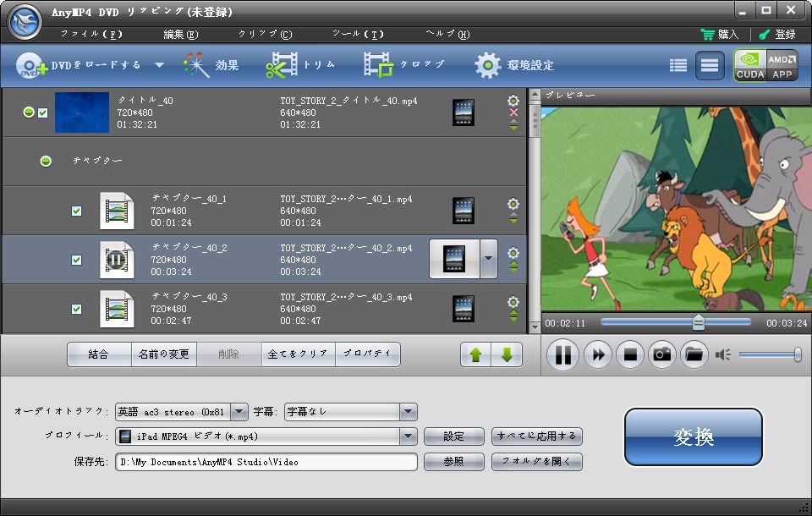The height and width of the screenshot is (516, 812).
Task: Open settings gear for チャプター_40_3
Action: tap(513, 301)
